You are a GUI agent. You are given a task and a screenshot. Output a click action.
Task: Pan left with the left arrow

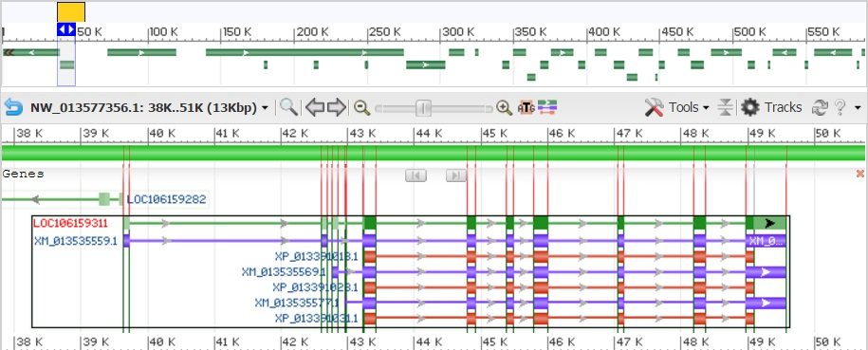[x=315, y=107]
